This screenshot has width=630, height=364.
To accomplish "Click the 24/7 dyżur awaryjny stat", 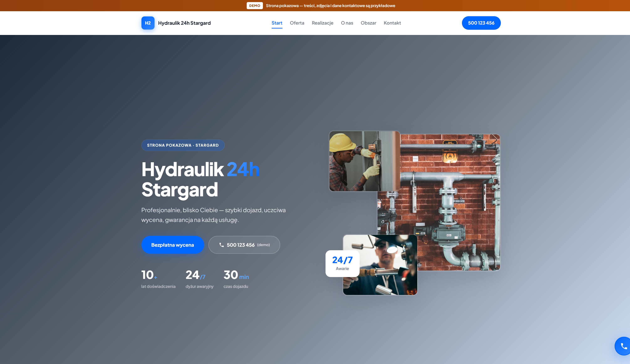I will click(199, 279).
